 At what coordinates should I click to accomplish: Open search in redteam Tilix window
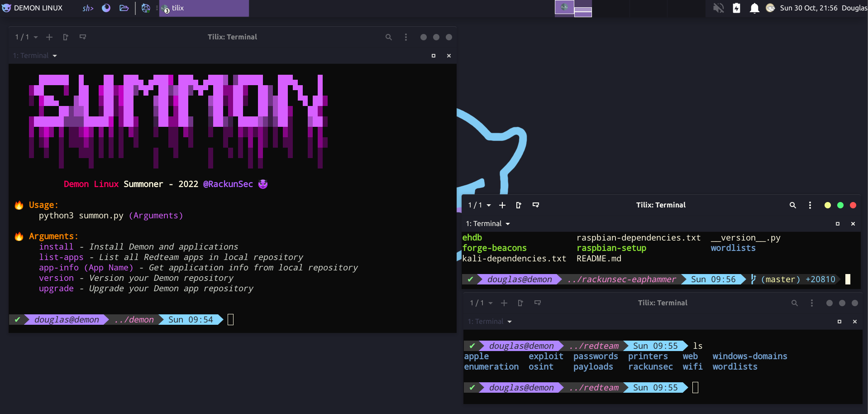(795, 303)
